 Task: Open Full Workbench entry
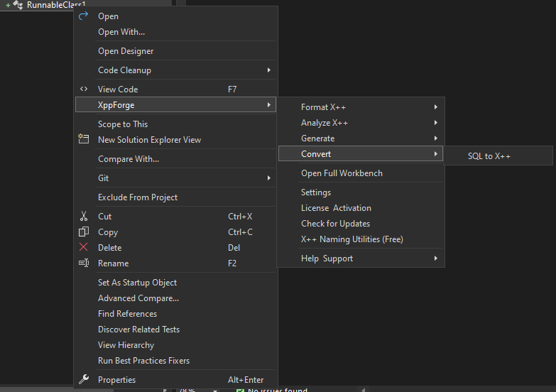pyautogui.click(x=361, y=173)
